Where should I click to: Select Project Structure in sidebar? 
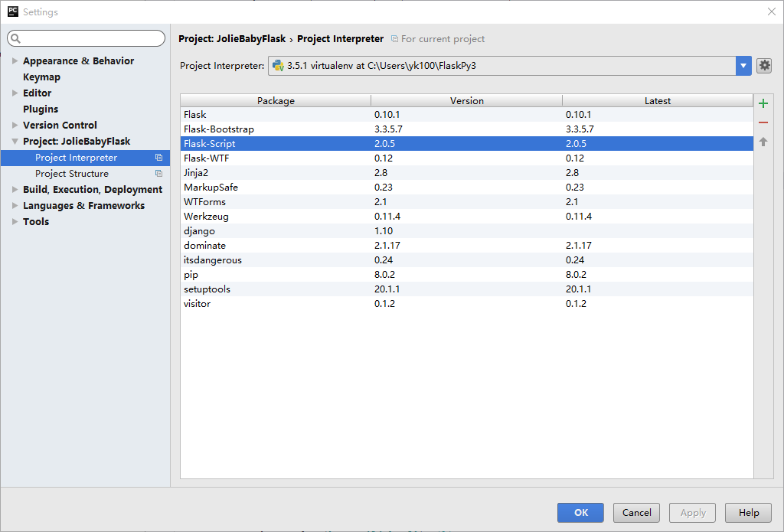(85, 174)
